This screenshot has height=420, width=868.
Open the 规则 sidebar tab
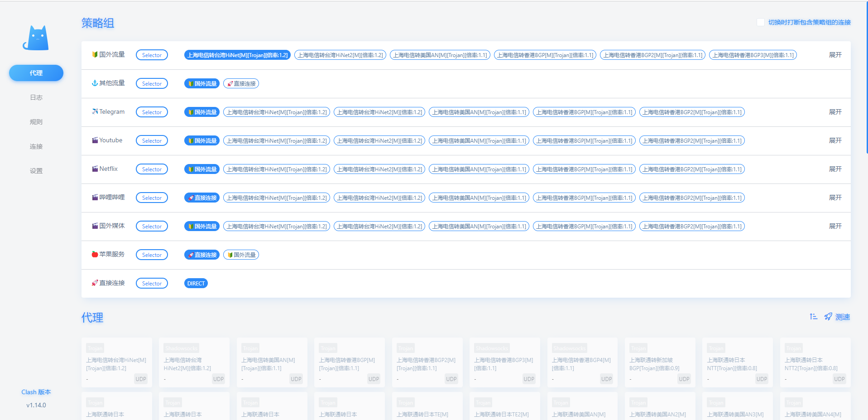(36, 122)
